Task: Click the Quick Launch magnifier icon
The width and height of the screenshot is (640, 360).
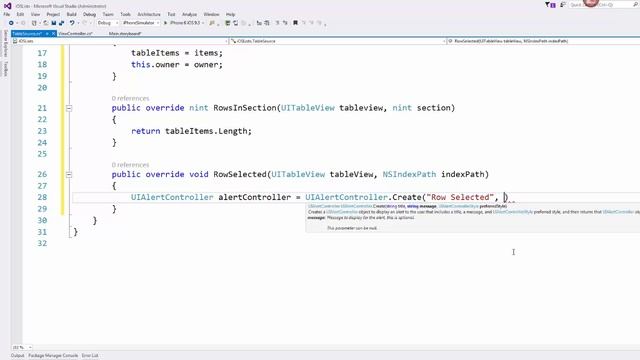Action: pos(636,4)
